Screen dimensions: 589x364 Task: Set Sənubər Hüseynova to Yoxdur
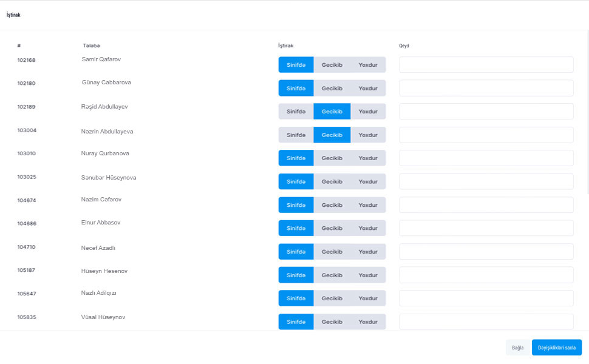click(x=368, y=181)
